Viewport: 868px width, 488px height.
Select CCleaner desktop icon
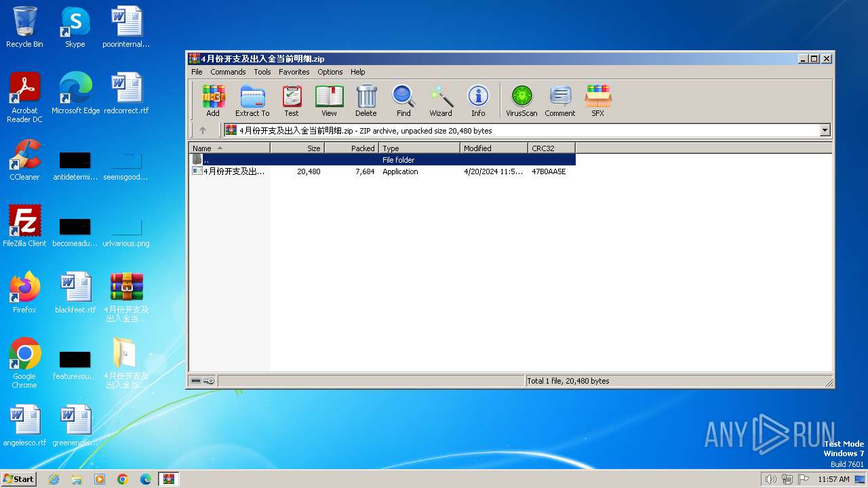(24, 160)
